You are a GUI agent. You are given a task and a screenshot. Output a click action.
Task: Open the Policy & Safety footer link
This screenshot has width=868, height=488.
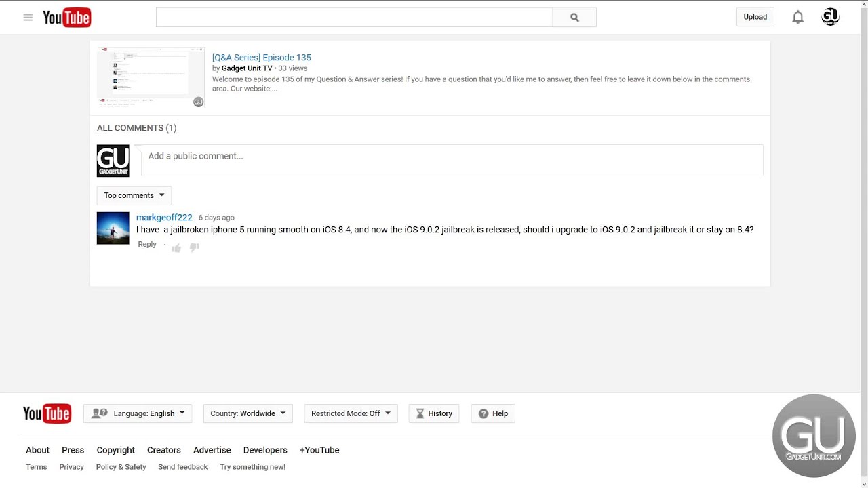click(121, 467)
